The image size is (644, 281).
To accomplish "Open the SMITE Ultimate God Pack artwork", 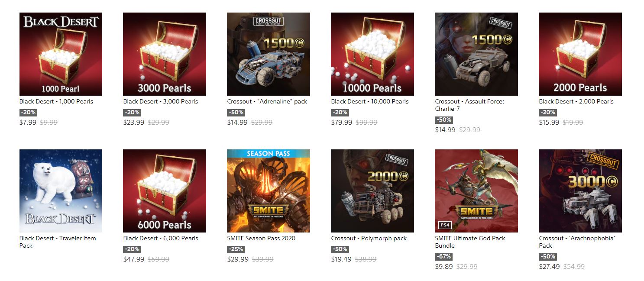I will (476, 191).
